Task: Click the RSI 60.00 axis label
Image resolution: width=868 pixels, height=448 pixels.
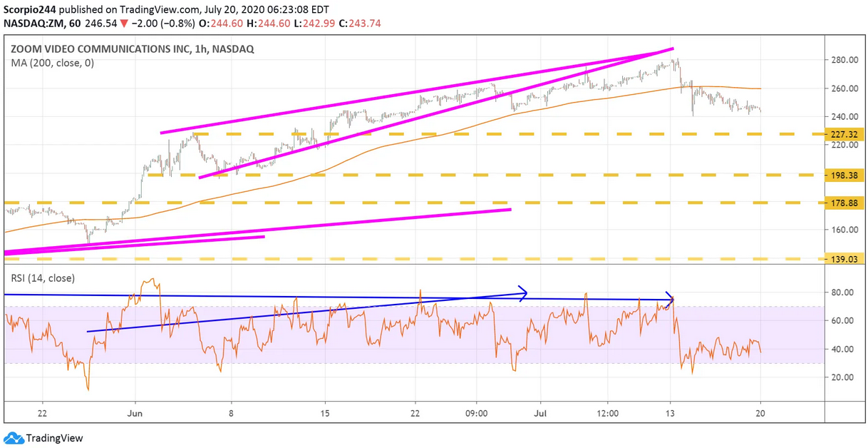Action: [841, 321]
